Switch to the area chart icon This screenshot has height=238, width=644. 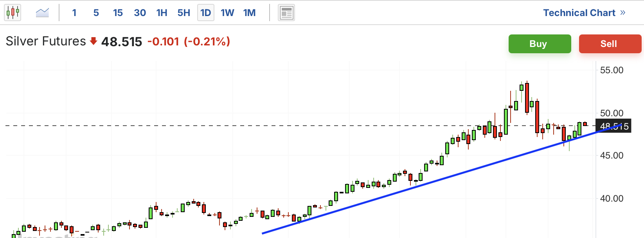(x=42, y=13)
